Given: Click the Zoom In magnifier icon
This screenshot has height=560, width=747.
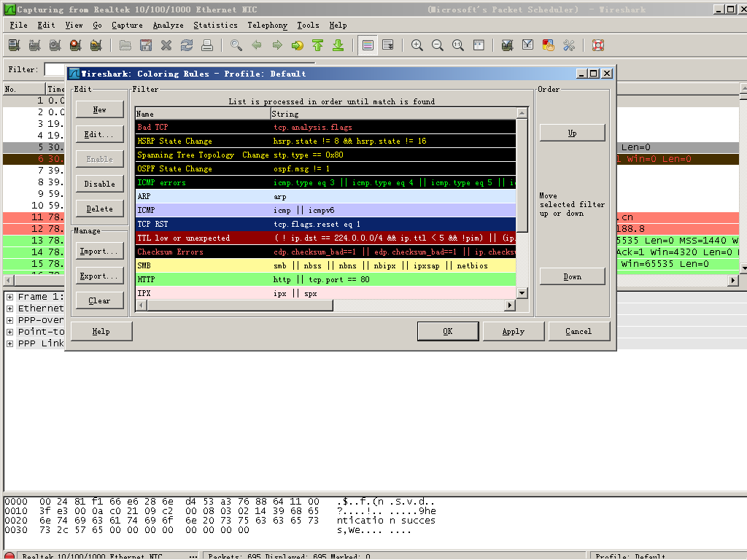Looking at the screenshot, I should 417,45.
